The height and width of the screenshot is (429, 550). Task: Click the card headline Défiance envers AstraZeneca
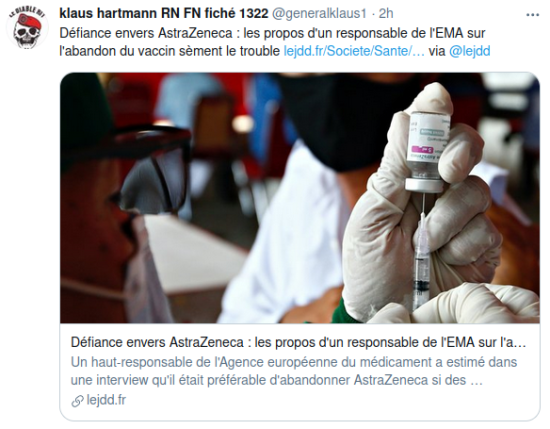299,342
